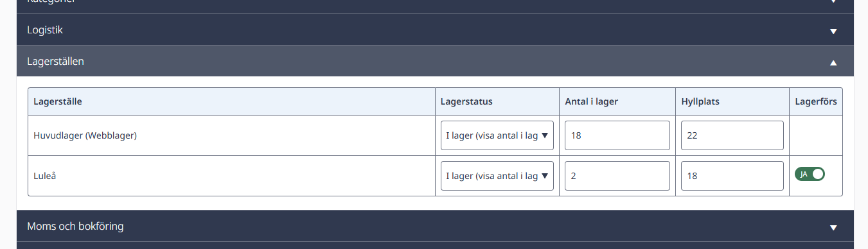868x249 pixels.
Task: Click Antal i lager field for Huvudlager
Action: click(x=617, y=135)
